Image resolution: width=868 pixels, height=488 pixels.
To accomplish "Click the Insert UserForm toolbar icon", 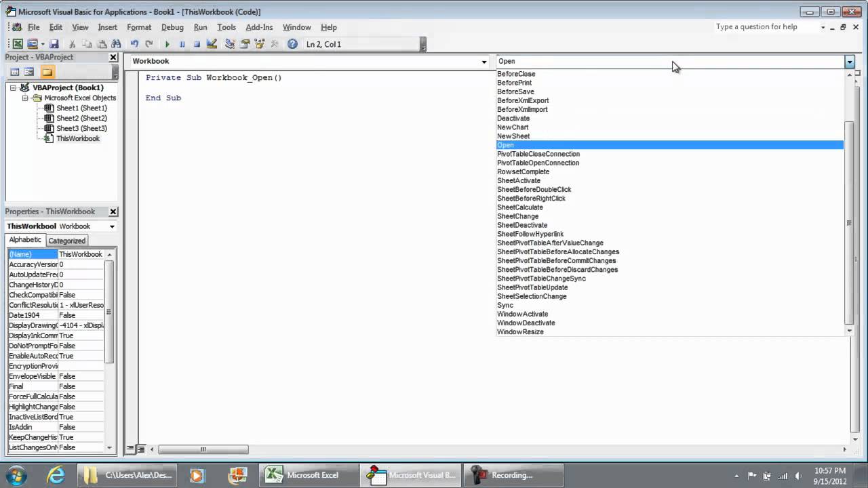I will click(x=31, y=44).
